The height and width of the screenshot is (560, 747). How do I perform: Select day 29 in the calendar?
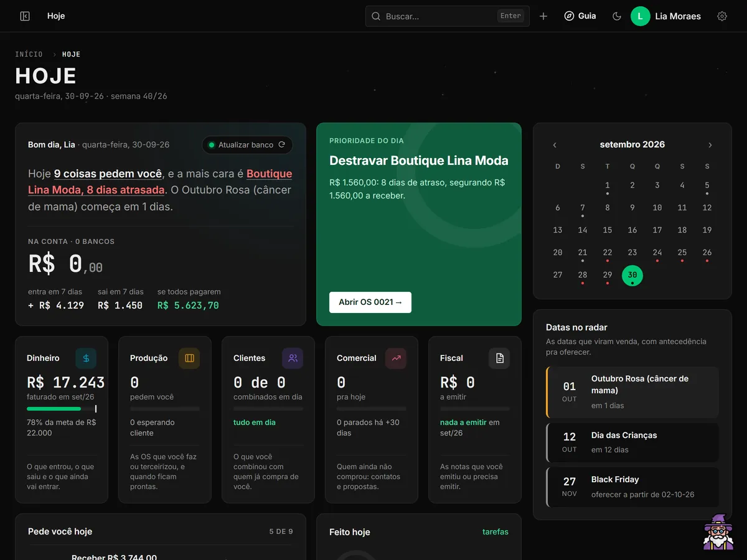pos(608,275)
